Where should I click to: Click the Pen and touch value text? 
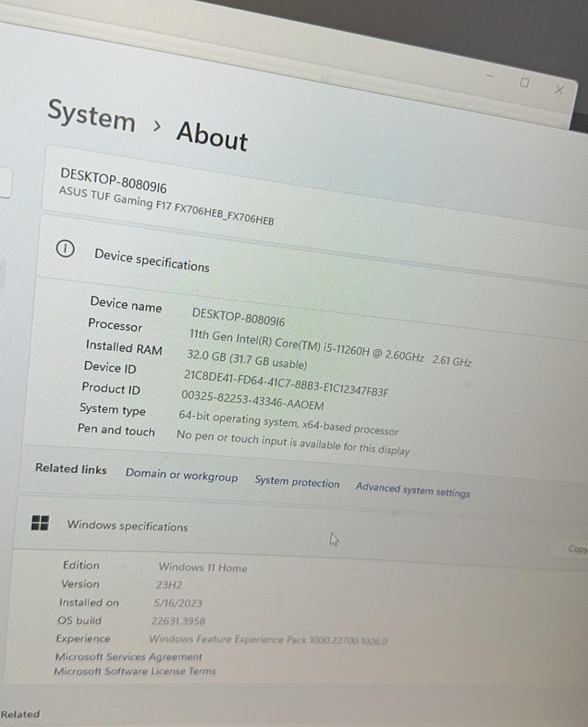point(293,442)
